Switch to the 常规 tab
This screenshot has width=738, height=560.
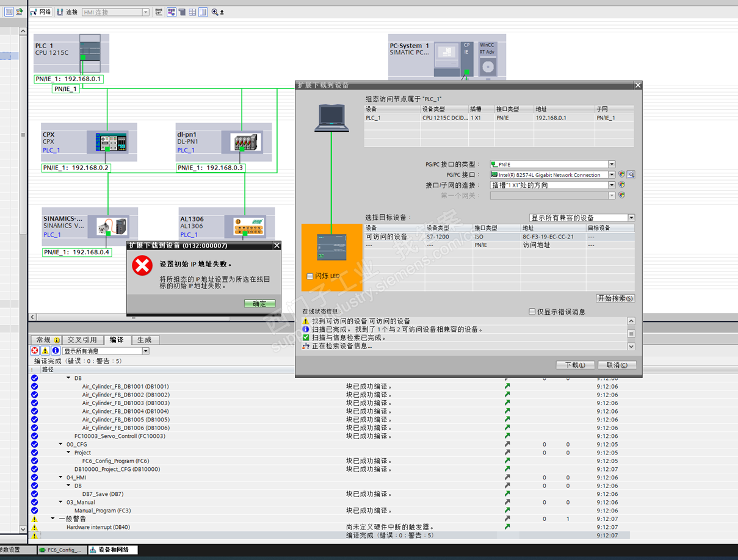(x=47, y=340)
